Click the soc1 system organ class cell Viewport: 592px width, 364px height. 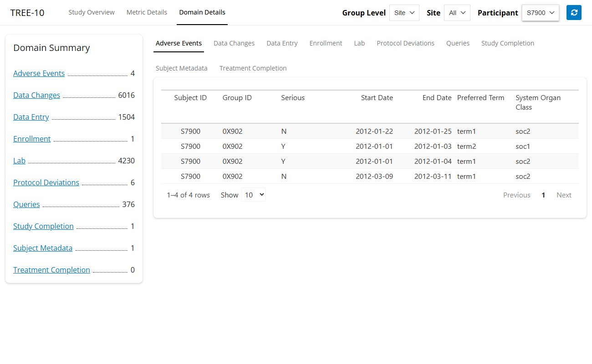523,147
